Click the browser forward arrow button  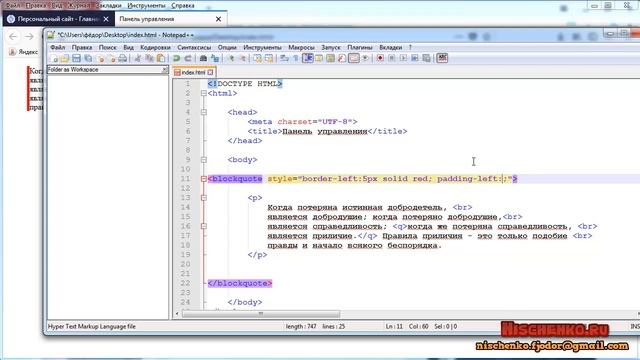(x=29, y=37)
